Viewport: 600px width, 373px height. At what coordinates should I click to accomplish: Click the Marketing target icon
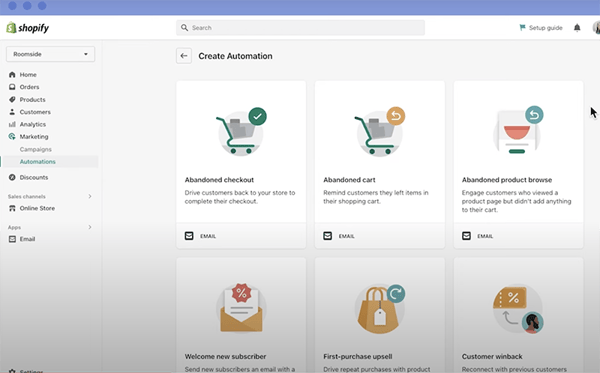click(12, 137)
